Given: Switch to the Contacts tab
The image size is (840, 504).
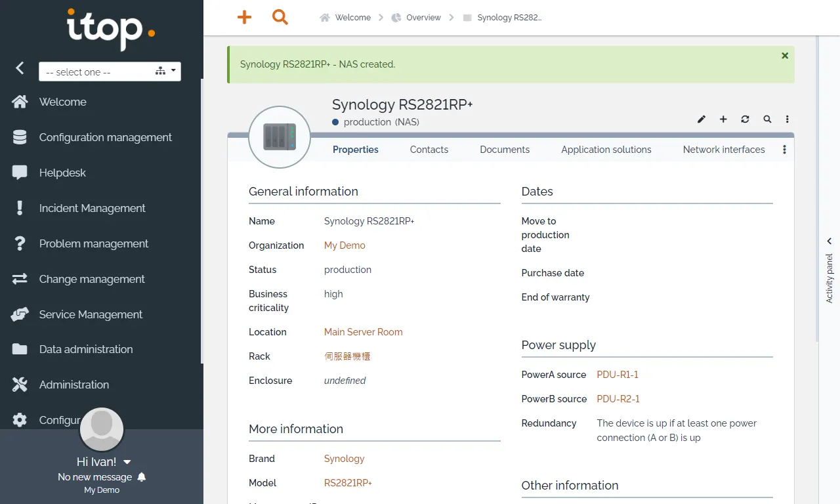Looking at the screenshot, I should [x=429, y=150].
